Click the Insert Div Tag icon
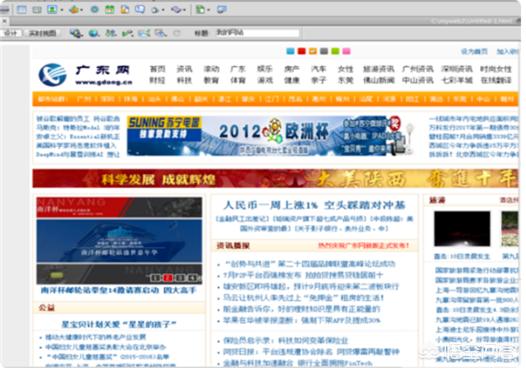 37,10
